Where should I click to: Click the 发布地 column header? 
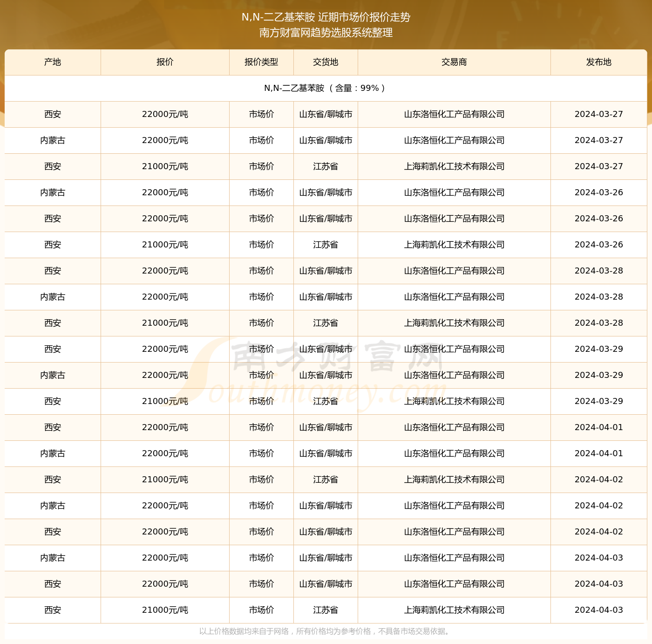click(x=598, y=62)
